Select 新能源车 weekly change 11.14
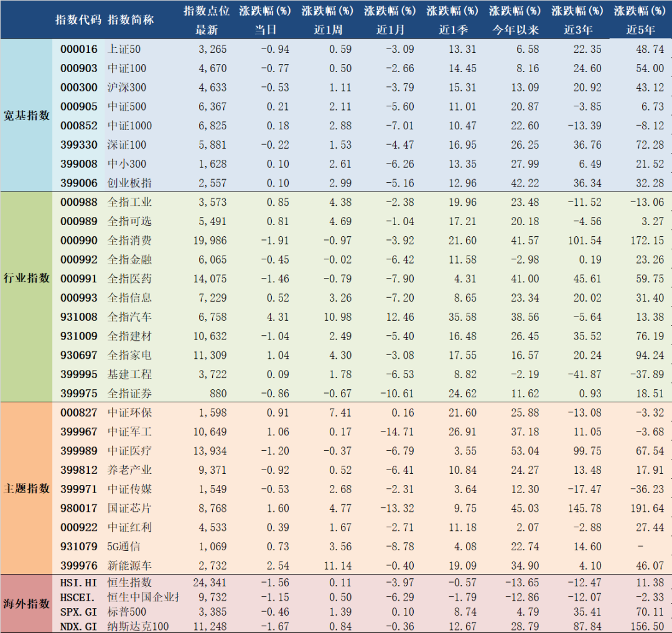This screenshot has height=633, width=672. 338,566
